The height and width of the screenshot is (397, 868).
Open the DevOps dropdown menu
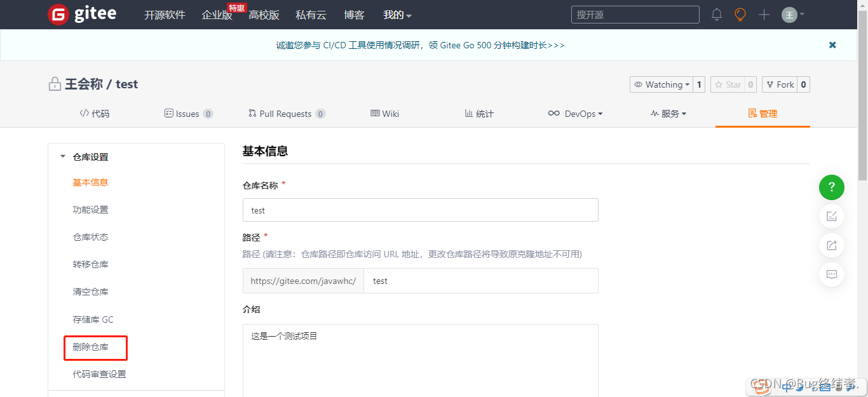575,113
